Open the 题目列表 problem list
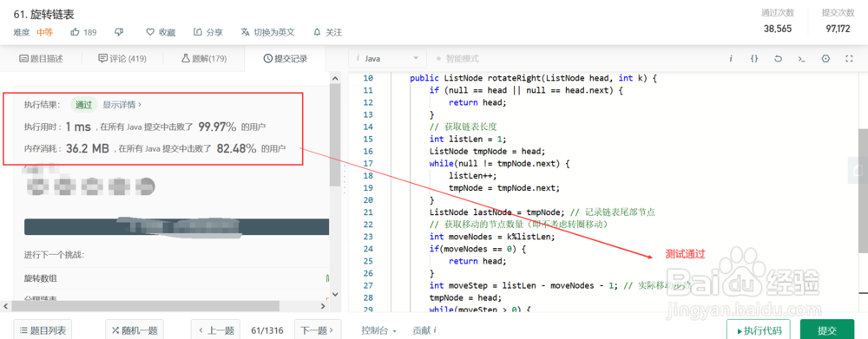 click(42, 330)
